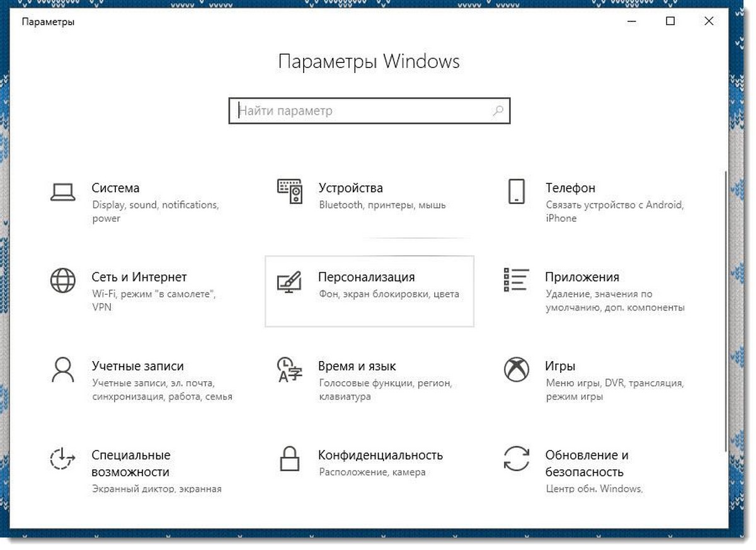The height and width of the screenshot is (550, 756).
Task: Open the Приложения category title
Action: [582, 277]
